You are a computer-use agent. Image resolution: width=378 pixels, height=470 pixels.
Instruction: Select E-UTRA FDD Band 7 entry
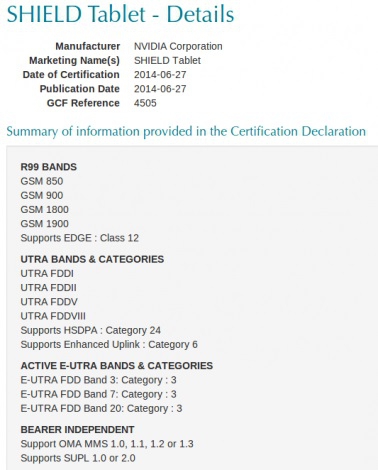[x=98, y=394]
